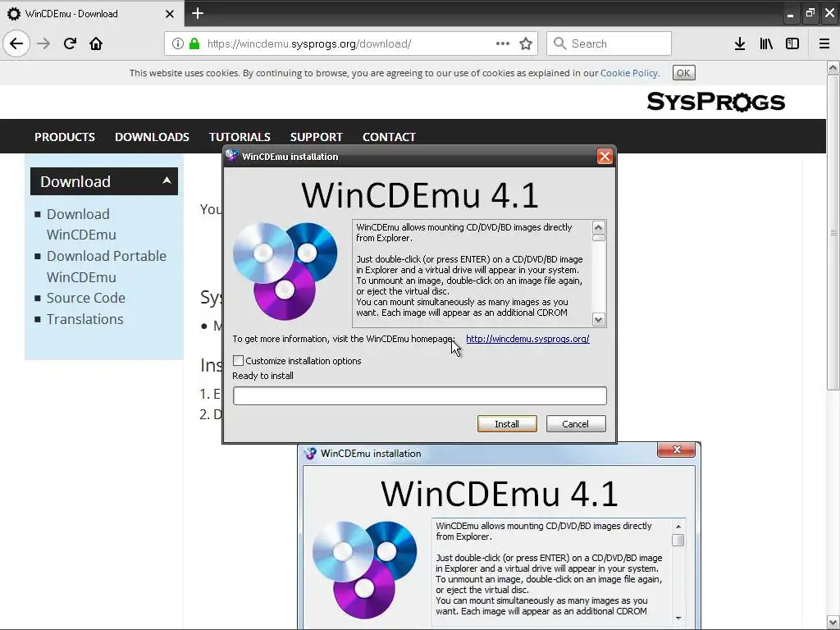Click the page scrollbar up arrow

pyautogui.click(x=833, y=67)
